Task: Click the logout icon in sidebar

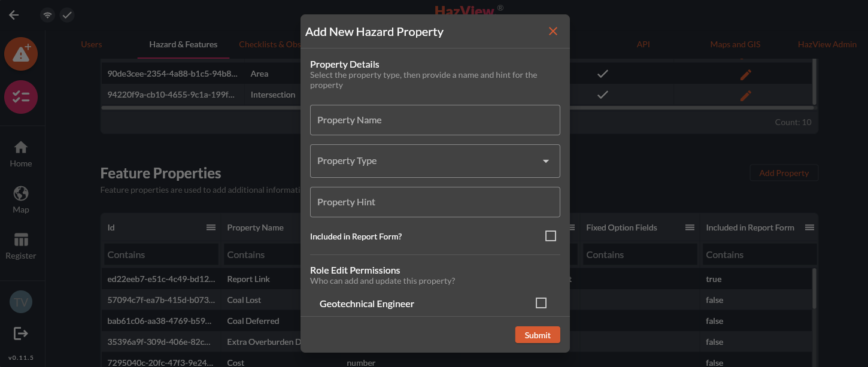Action: pyautogui.click(x=21, y=333)
